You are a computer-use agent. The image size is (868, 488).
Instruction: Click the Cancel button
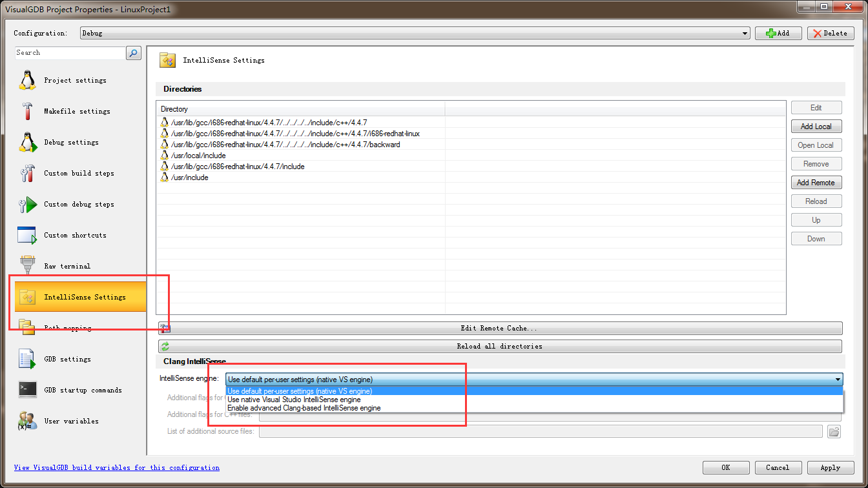[x=778, y=467]
